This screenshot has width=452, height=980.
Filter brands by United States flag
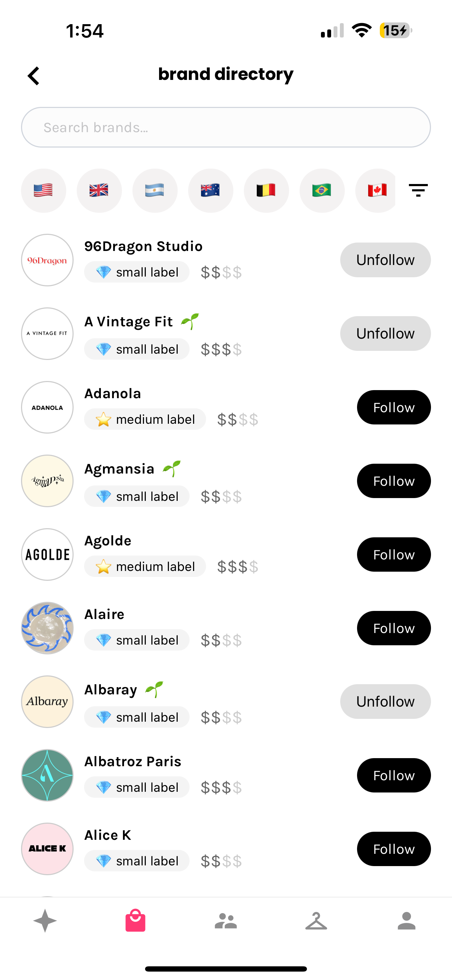43,190
